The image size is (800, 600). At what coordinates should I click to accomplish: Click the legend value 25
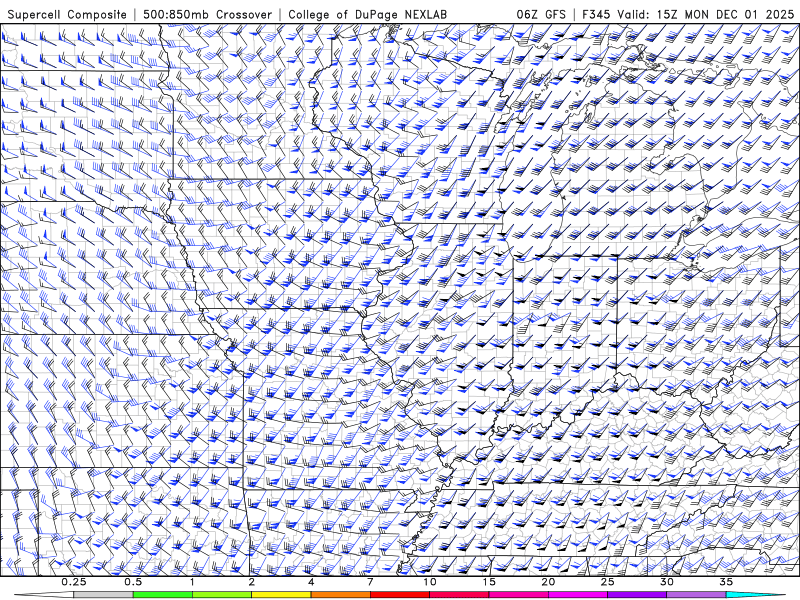point(608,582)
